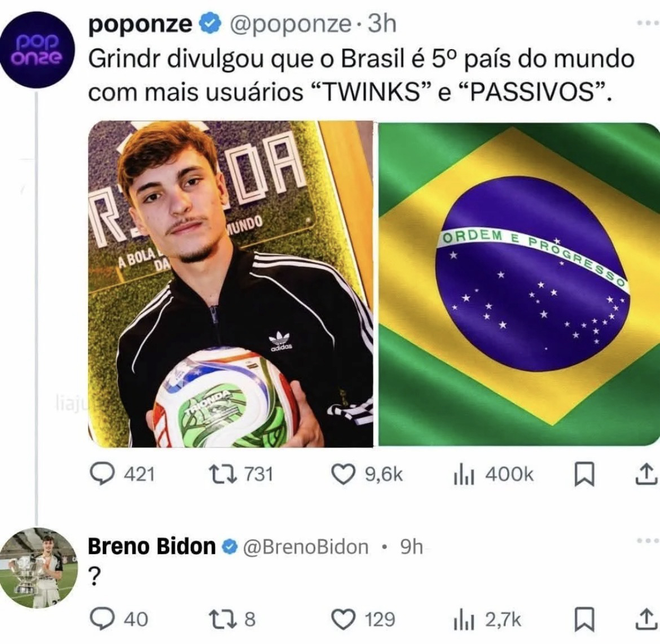Bookmark the poponze post
The width and height of the screenshot is (660, 644).
click(x=584, y=474)
